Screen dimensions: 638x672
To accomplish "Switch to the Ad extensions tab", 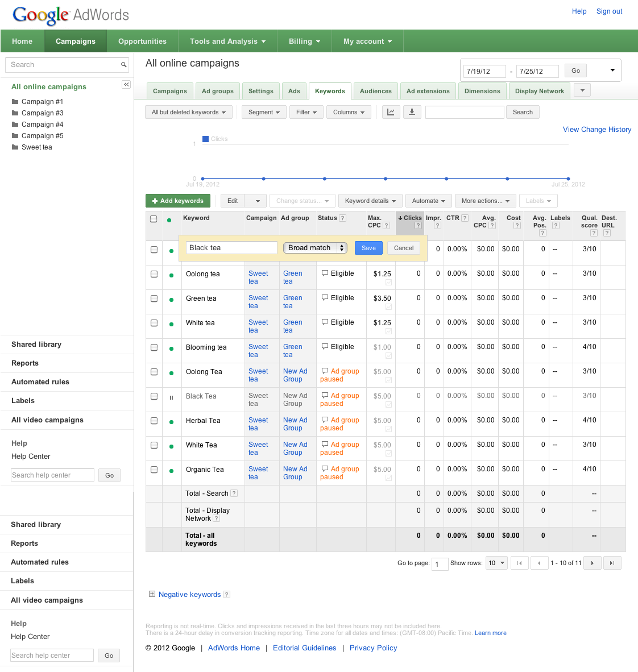I will [428, 91].
